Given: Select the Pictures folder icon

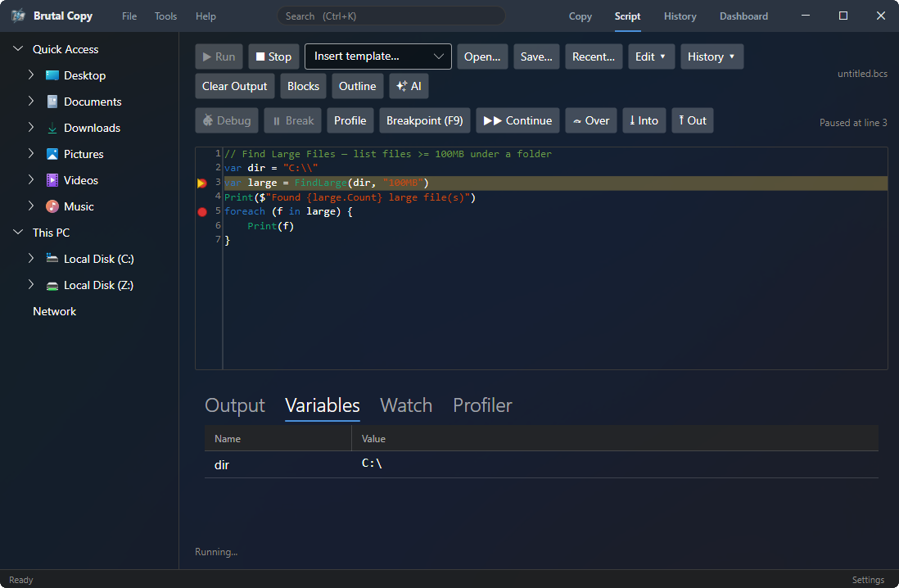Looking at the screenshot, I should tap(52, 154).
